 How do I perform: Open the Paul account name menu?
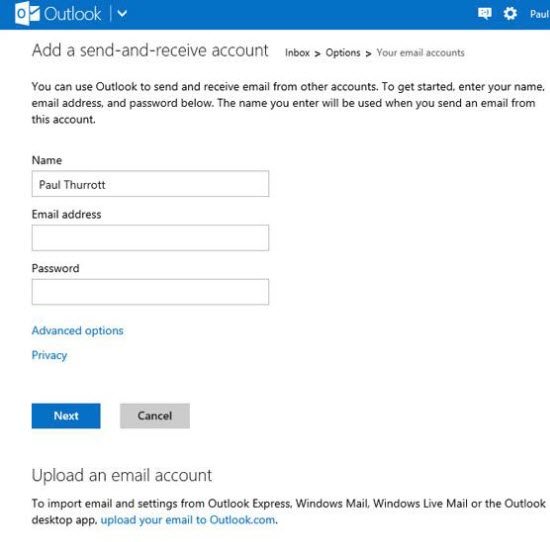click(x=539, y=14)
